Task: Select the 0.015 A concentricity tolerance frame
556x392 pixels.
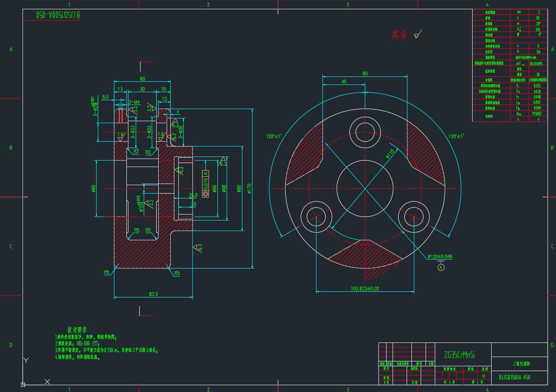Action: tap(206, 184)
